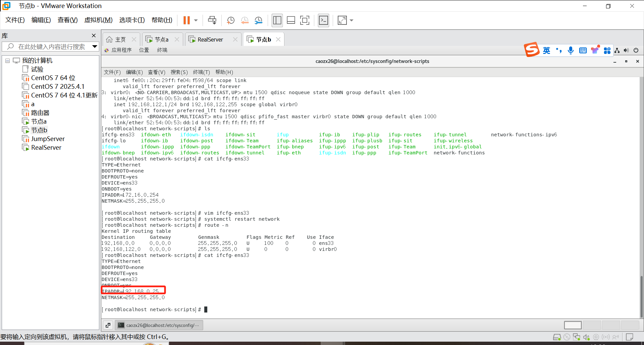
Task: Open terminal 搜索(S) menu
Action: coord(179,72)
